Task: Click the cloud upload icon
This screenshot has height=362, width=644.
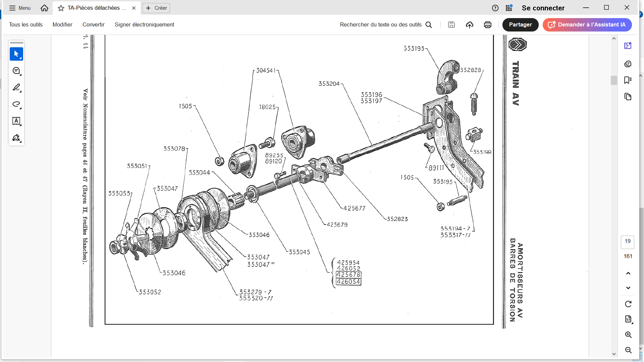Action: [469, 25]
